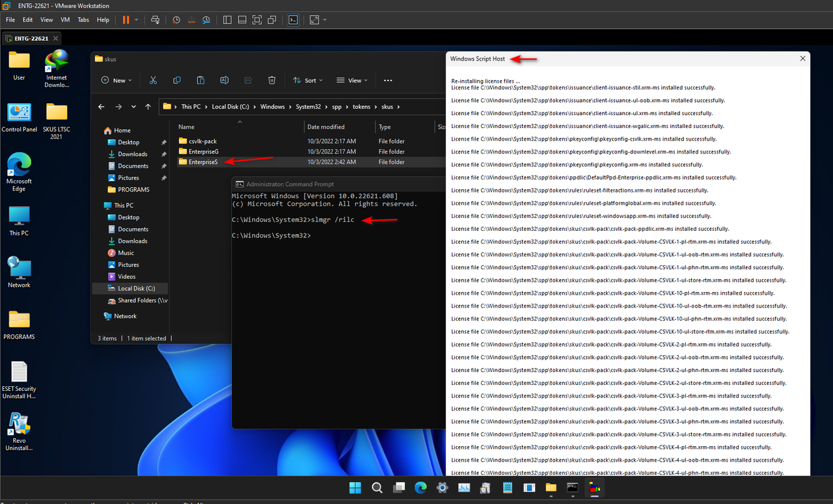
Task: Open Home in Explorer navigation pane
Action: point(122,130)
